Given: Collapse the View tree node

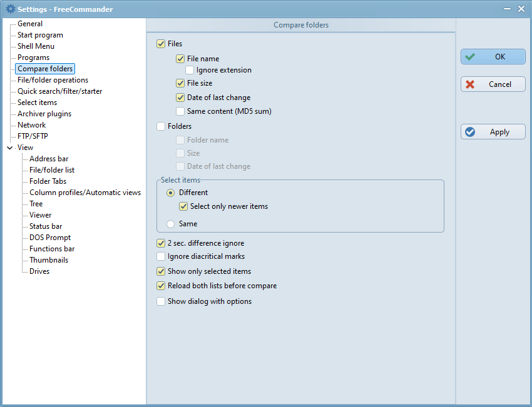Looking at the screenshot, I should coord(10,148).
